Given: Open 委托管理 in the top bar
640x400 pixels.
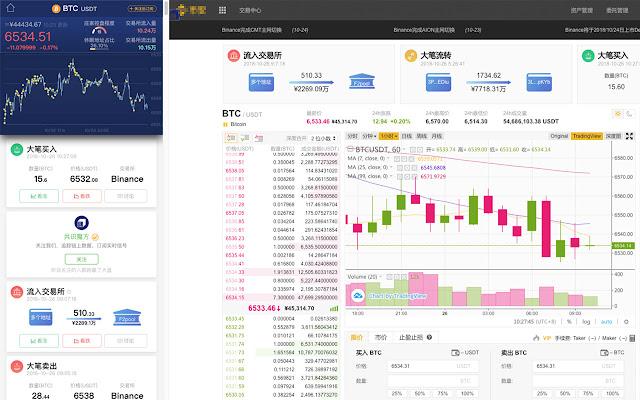Looking at the screenshot, I should 617,11.
